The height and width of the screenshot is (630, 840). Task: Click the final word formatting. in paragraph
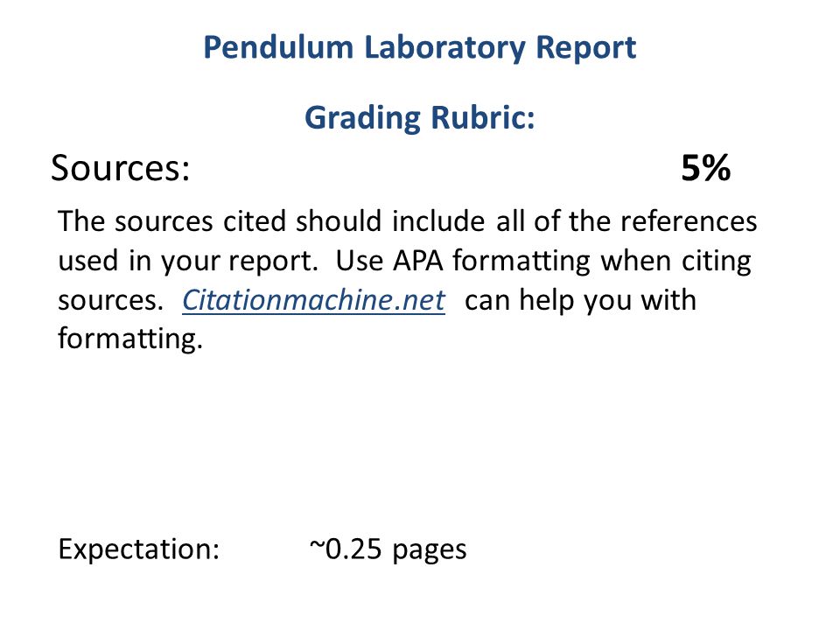tap(130, 339)
